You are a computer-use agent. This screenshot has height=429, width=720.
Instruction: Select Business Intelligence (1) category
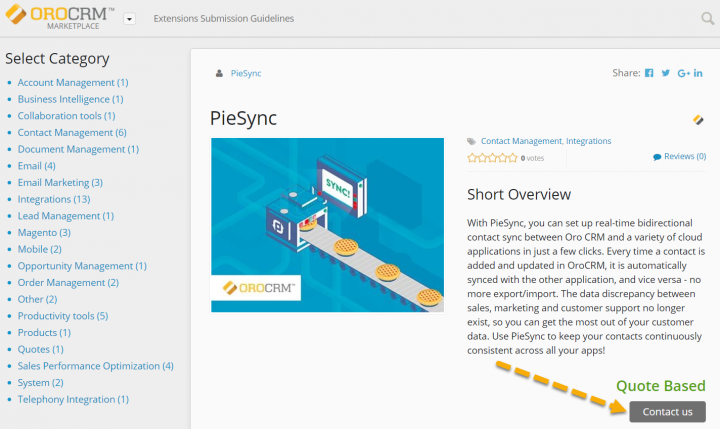tap(70, 99)
